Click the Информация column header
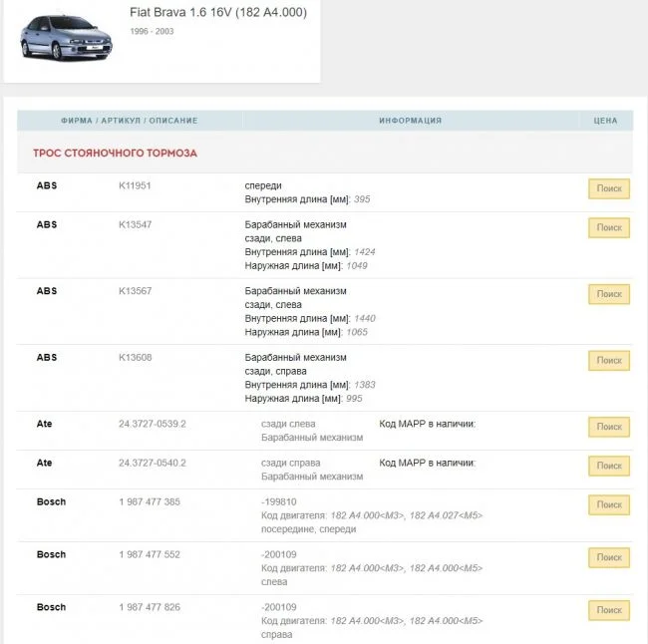This screenshot has height=644, width=648. point(410,121)
